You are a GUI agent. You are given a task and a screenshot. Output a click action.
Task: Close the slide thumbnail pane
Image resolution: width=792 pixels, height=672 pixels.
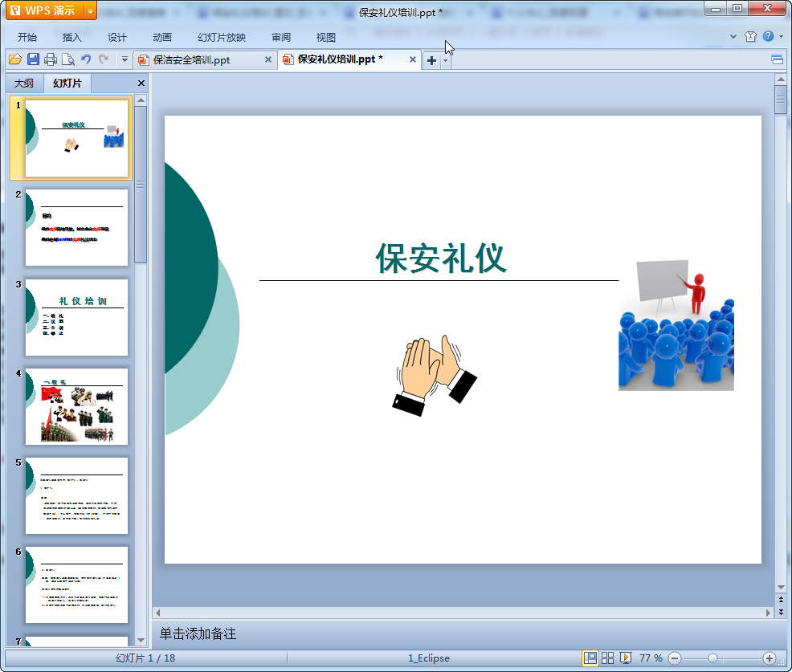tap(141, 83)
